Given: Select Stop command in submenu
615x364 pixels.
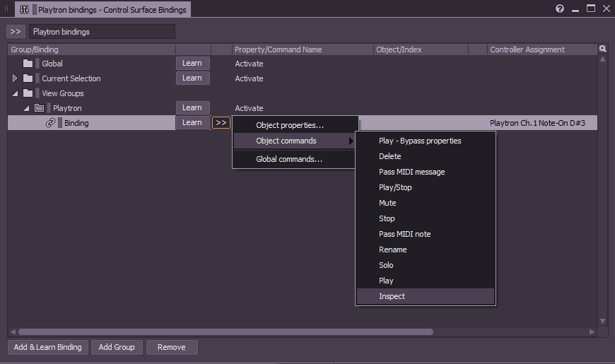Looking at the screenshot, I should (x=426, y=218).
